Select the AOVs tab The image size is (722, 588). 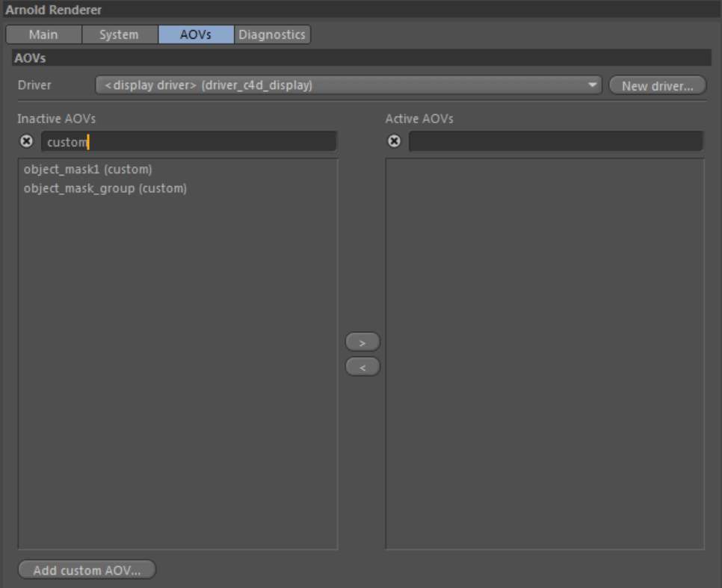(196, 34)
